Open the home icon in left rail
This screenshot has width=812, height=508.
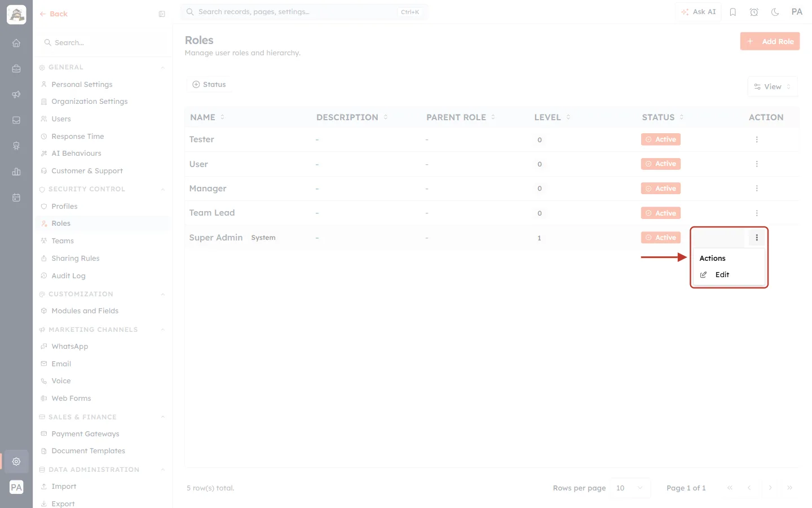16,43
